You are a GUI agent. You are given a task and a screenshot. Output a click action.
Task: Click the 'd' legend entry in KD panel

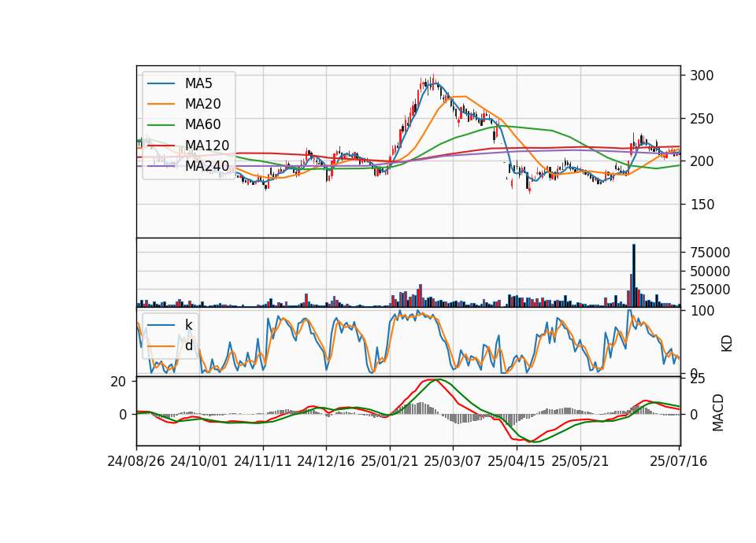coord(188,345)
